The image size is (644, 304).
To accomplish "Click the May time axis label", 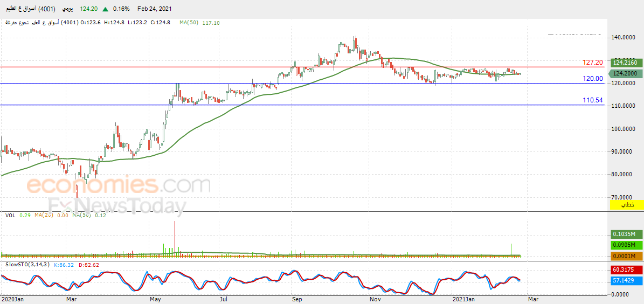I will pyautogui.click(x=155, y=300).
